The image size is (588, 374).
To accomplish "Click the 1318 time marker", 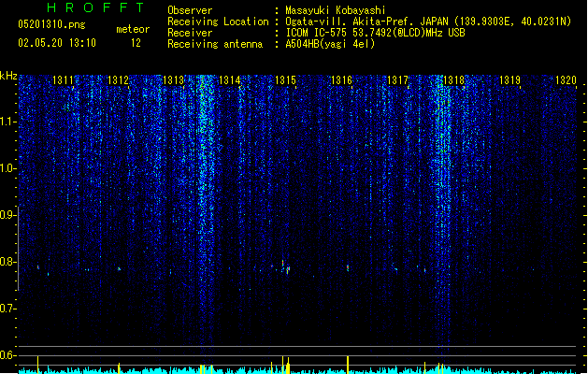I will click(x=453, y=80).
